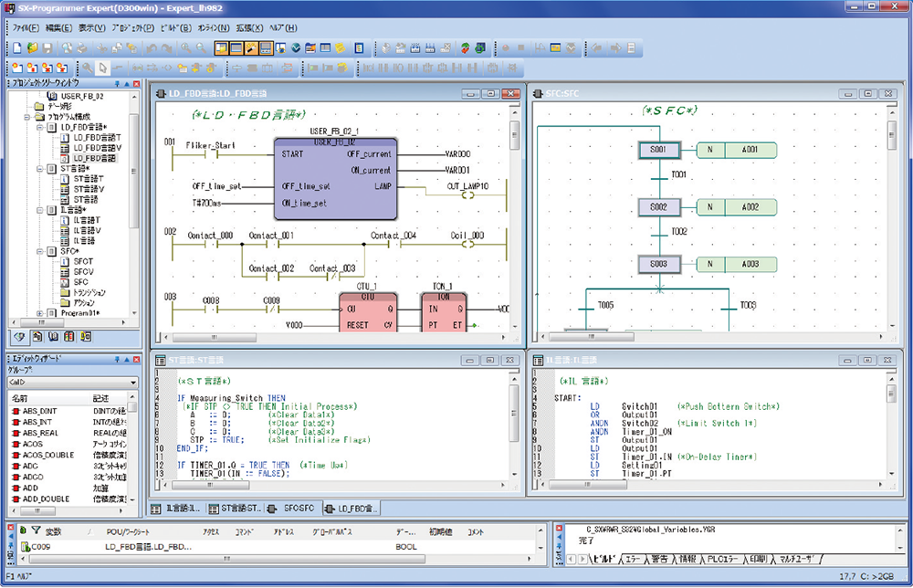
Task: Click the last icon tab below project tree
Action: pos(86,337)
